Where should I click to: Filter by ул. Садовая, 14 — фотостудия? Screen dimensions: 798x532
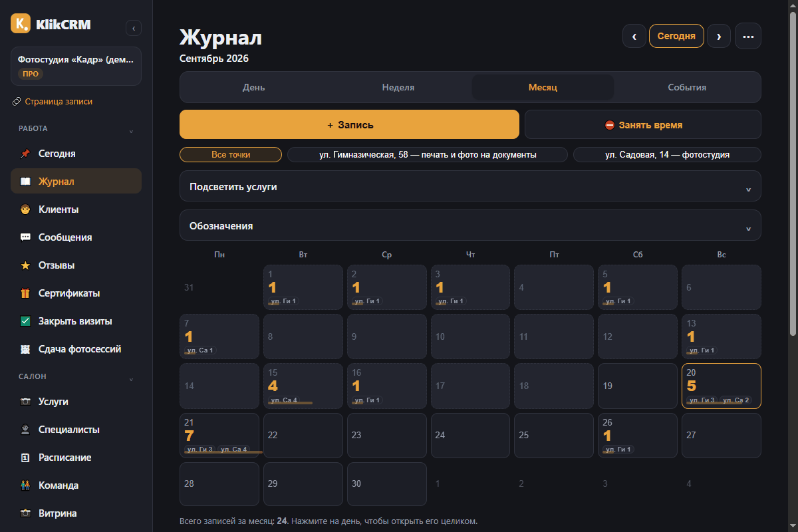(x=667, y=155)
